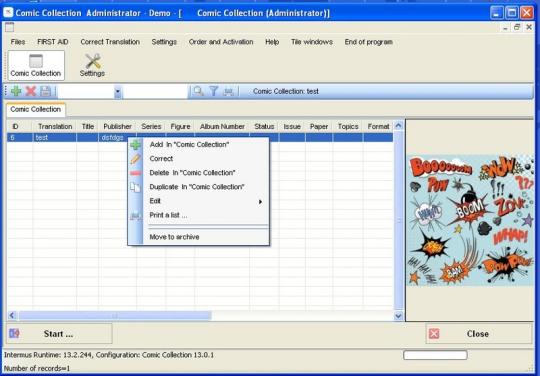Open the Comic Collection module icon button

coord(36,65)
